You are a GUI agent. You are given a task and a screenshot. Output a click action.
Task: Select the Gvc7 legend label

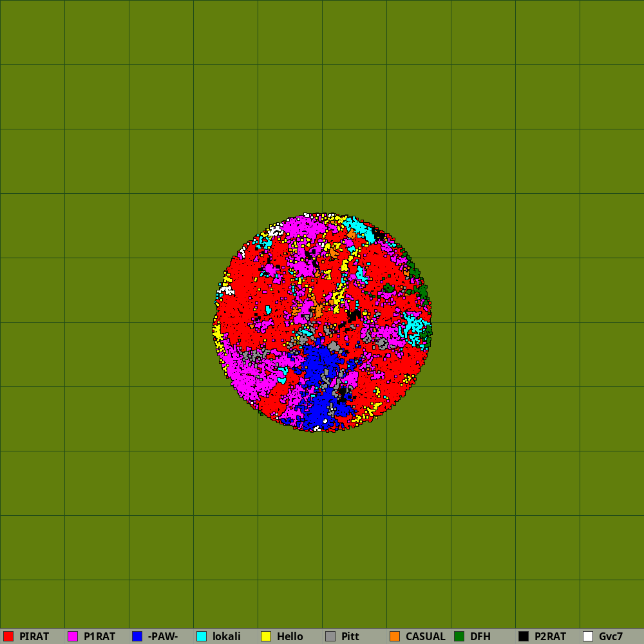(x=611, y=637)
